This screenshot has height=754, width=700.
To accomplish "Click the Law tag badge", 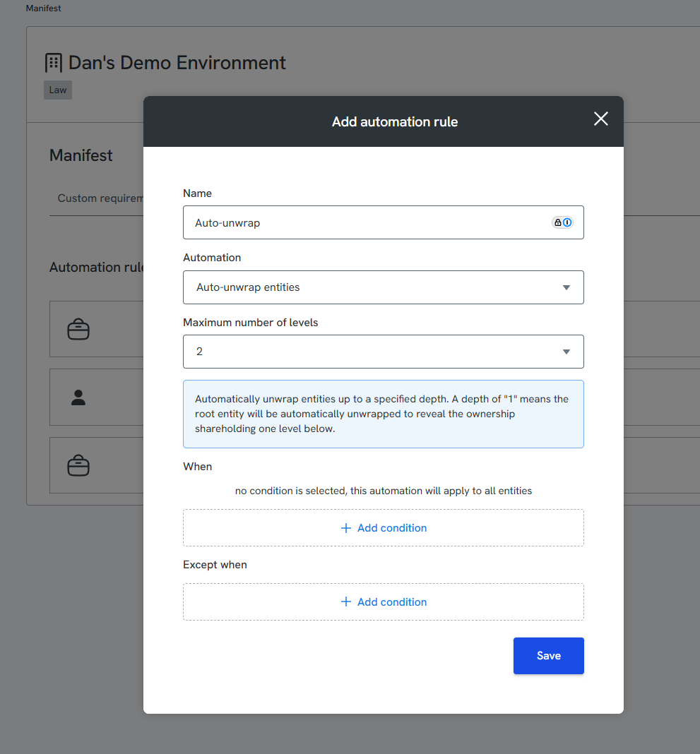I will point(58,90).
